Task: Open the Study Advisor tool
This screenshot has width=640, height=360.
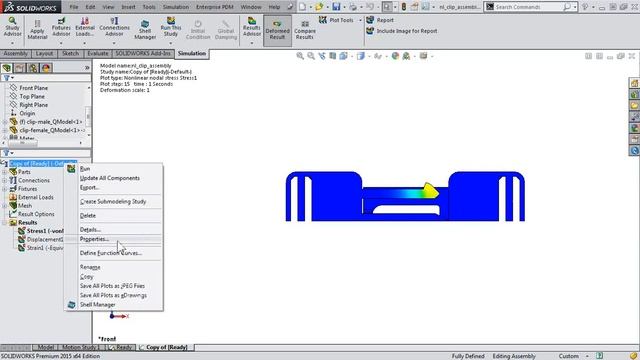Action: click(12, 27)
